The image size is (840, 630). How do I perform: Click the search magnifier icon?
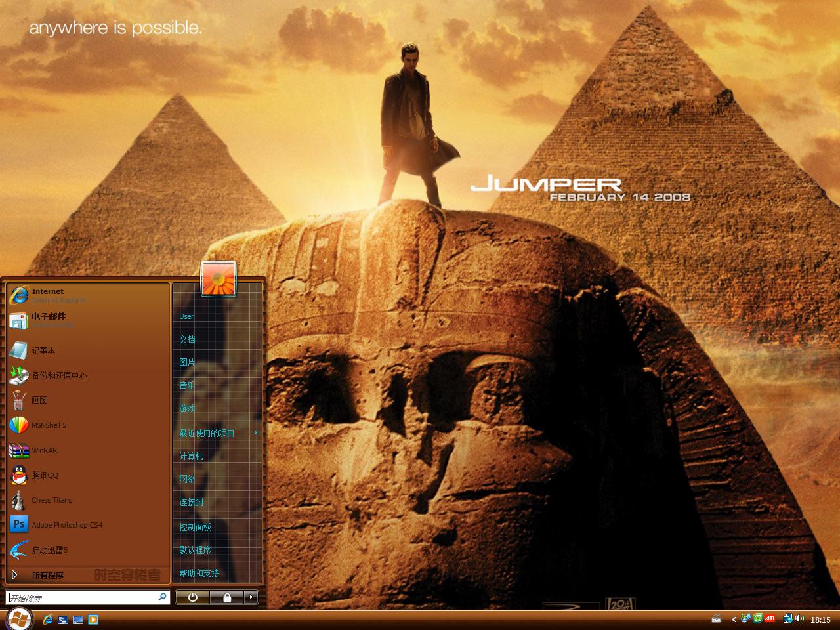click(162, 597)
